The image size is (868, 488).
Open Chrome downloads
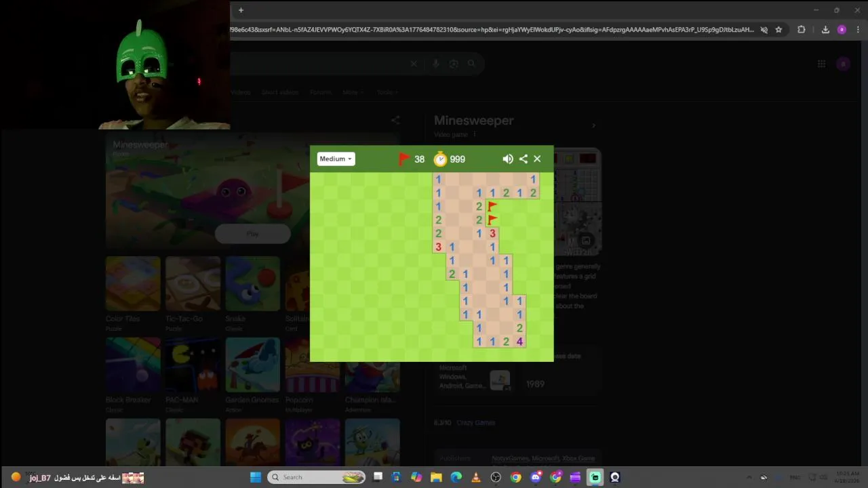[x=825, y=30]
